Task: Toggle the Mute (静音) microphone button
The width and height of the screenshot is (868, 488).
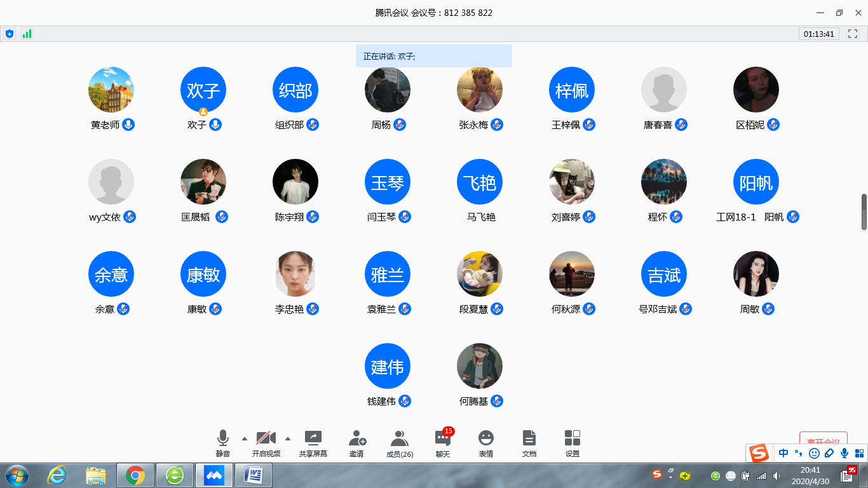Action: (x=222, y=438)
